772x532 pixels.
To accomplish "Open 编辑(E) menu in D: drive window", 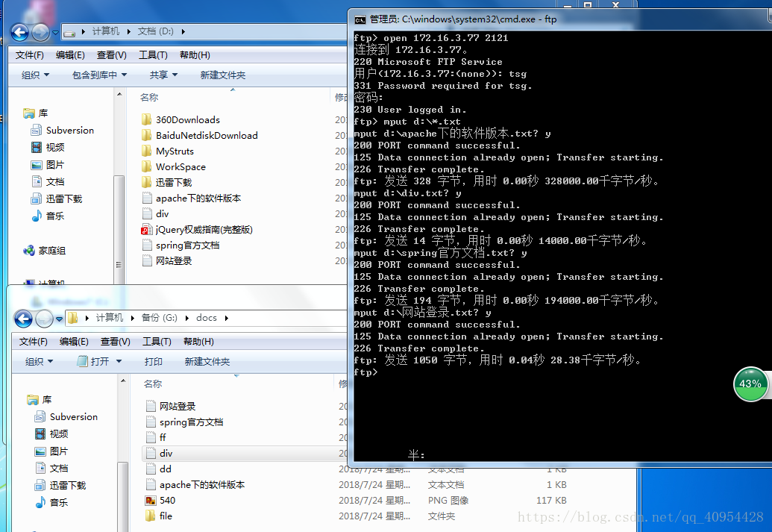I will (x=70, y=55).
